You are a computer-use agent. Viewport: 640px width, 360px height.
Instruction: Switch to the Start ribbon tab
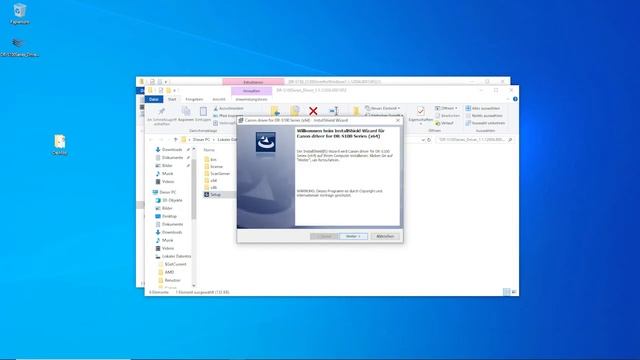coord(172,99)
